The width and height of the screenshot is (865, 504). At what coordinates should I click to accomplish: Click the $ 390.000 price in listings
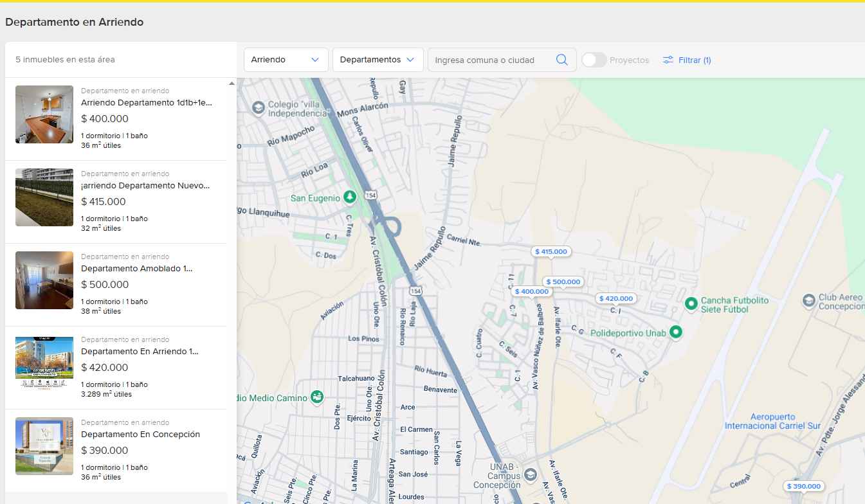(x=105, y=451)
